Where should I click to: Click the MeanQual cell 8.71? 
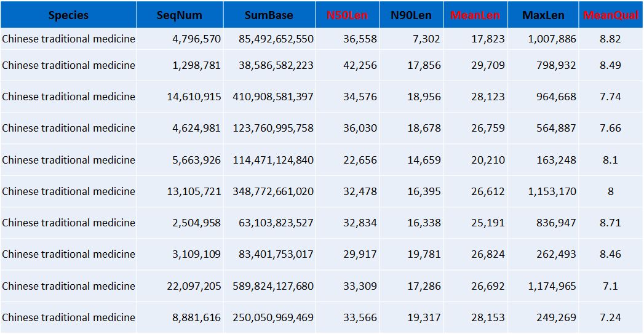[610, 223]
